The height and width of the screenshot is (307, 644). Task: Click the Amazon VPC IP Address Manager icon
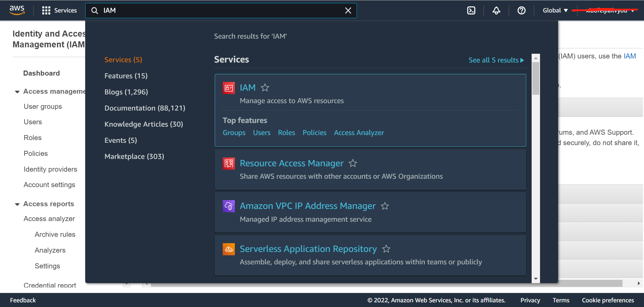click(x=229, y=206)
